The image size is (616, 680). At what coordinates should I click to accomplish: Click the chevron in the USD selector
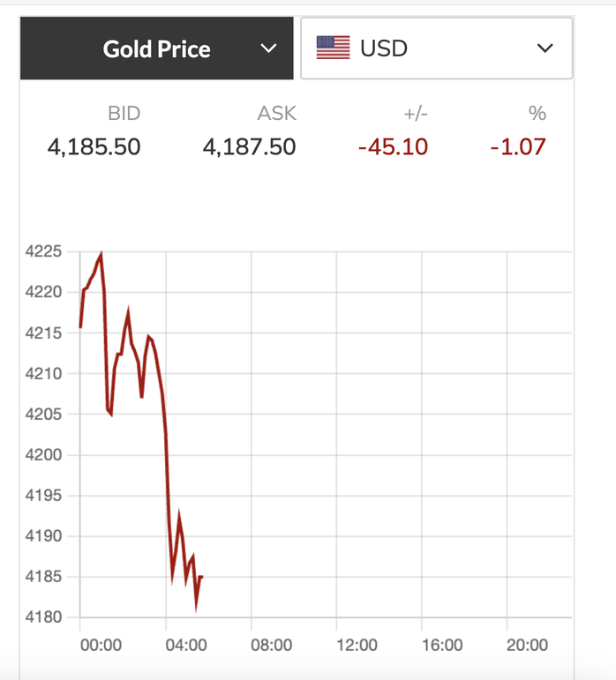pyautogui.click(x=545, y=48)
